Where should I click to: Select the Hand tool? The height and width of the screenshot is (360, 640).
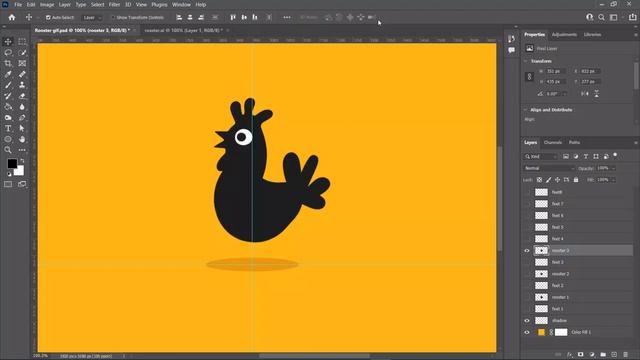pos(22,139)
